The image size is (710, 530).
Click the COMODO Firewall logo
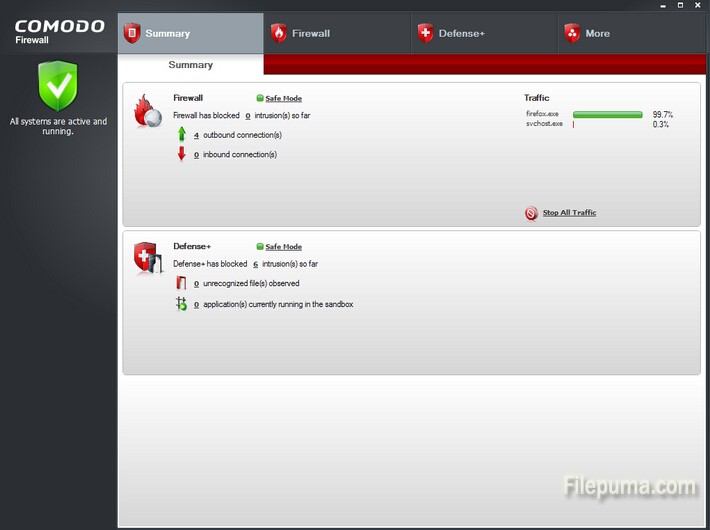[58, 31]
